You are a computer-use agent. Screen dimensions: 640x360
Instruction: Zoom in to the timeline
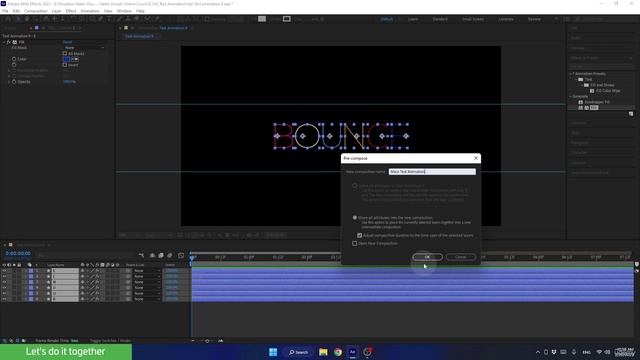221,341
